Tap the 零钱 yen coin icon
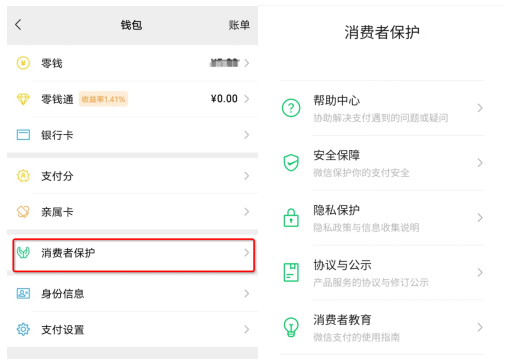The height and width of the screenshot is (362, 507). (23, 63)
